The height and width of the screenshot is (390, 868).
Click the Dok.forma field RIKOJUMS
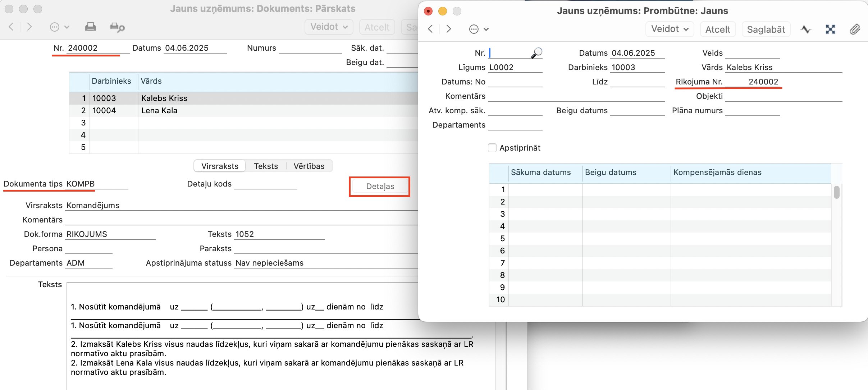110,234
